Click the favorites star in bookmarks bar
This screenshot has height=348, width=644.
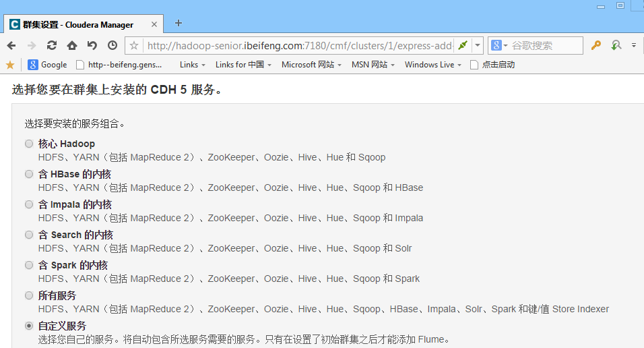click(x=10, y=65)
